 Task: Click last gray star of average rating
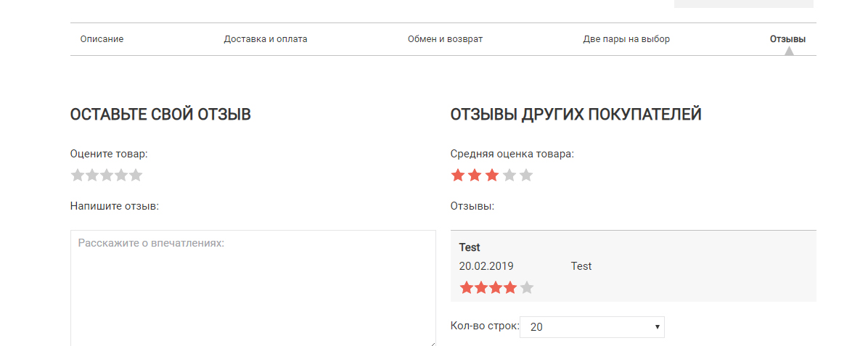(x=526, y=176)
